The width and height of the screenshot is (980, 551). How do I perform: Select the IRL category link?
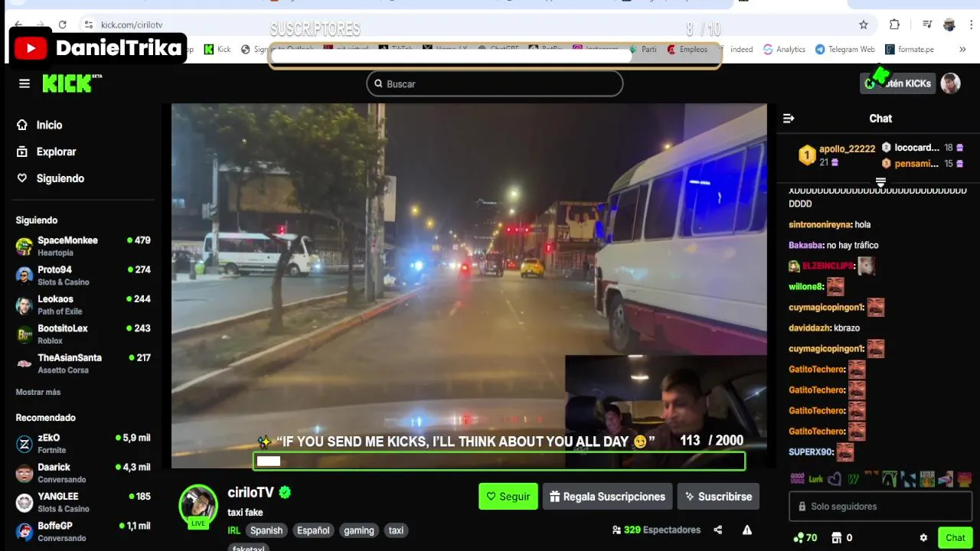pyautogui.click(x=234, y=530)
